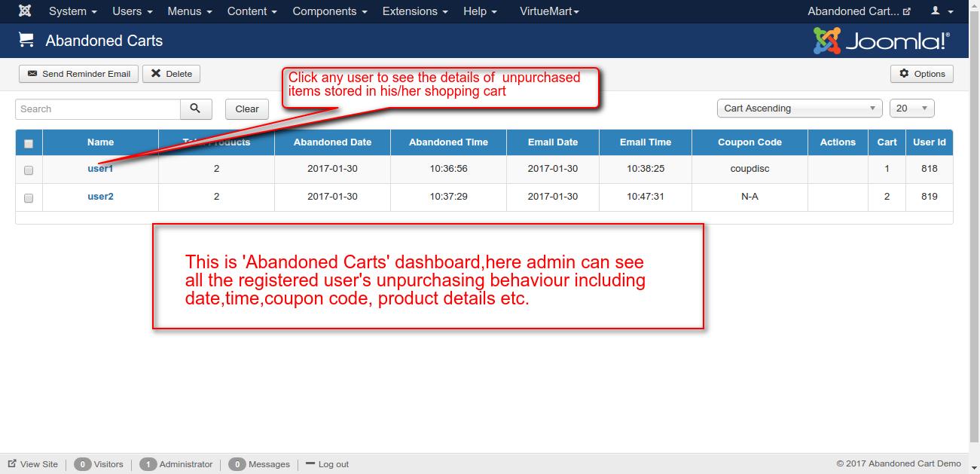Sort by the Email Time column header
The height and width of the screenshot is (474, 980).
646,142
